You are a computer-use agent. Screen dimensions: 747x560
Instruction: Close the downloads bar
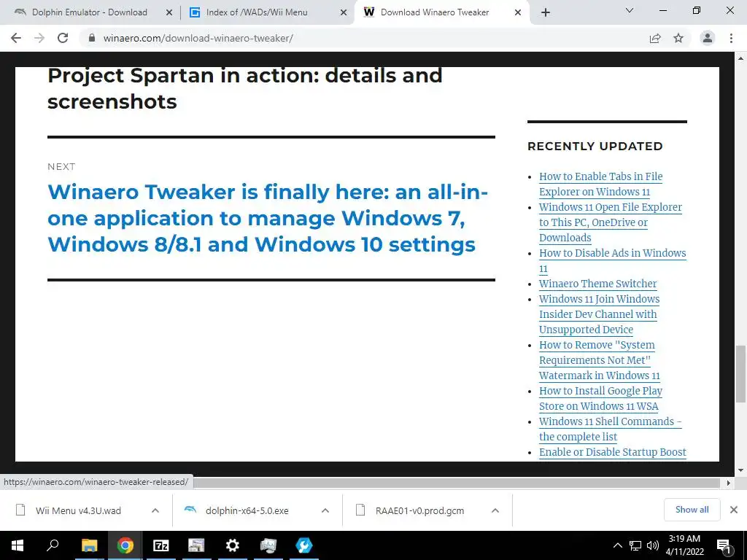click(734, 510)
